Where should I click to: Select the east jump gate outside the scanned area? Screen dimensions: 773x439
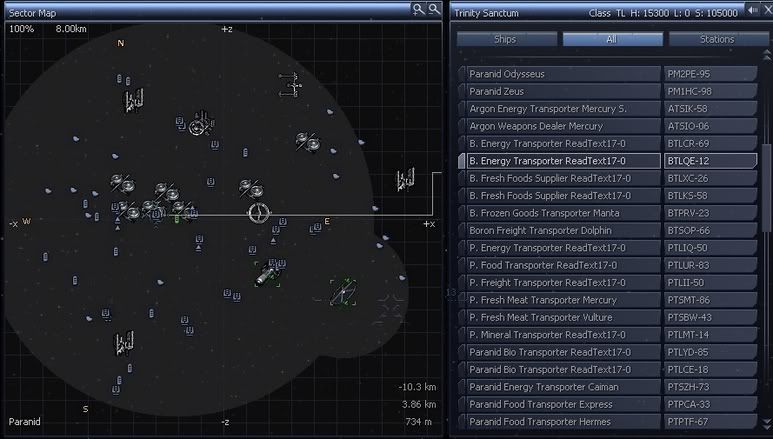(x=406, y=180)
